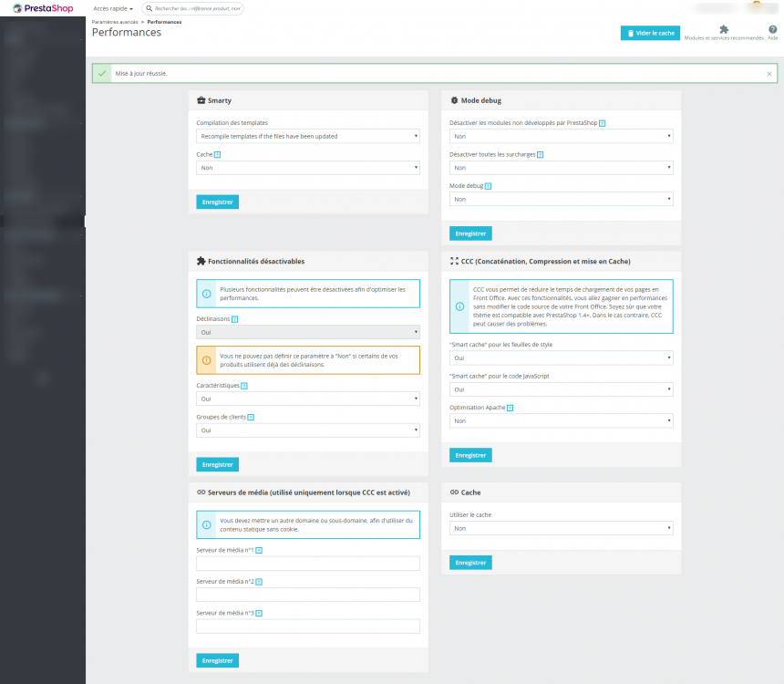Click help icon next to Désactiver les modules non développés
784x684 pixels.
click(x=603, y=123)
